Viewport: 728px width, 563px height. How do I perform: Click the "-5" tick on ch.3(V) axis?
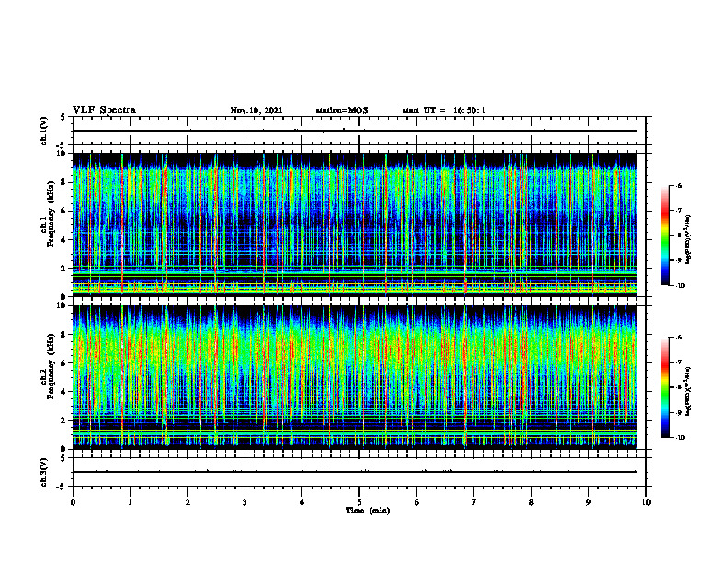point(61,487)
